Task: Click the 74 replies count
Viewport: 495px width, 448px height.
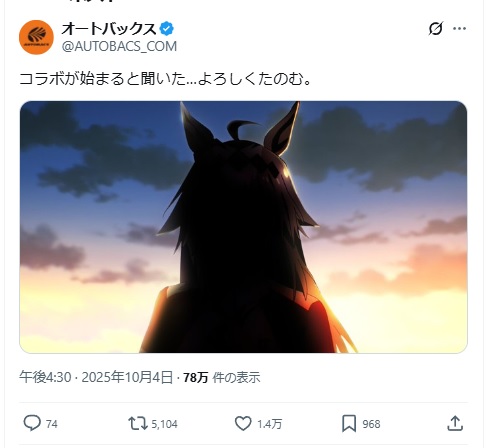Action: pos(52,424)
